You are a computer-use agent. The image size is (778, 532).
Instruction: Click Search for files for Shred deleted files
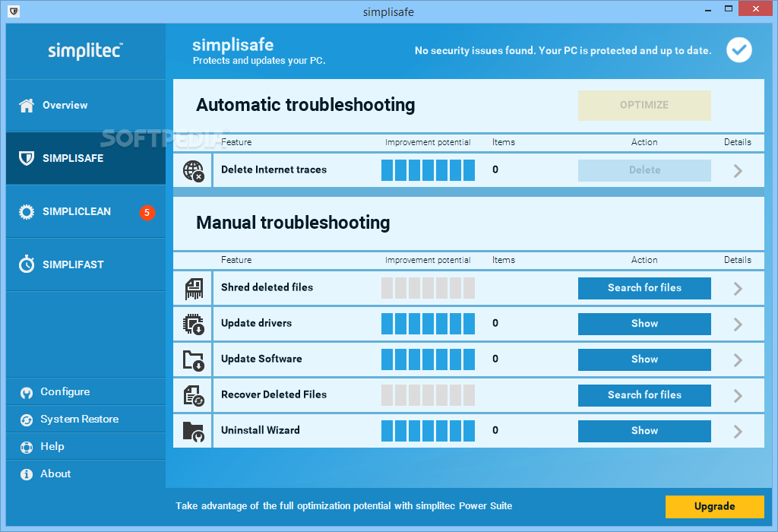tap(644, 288)
